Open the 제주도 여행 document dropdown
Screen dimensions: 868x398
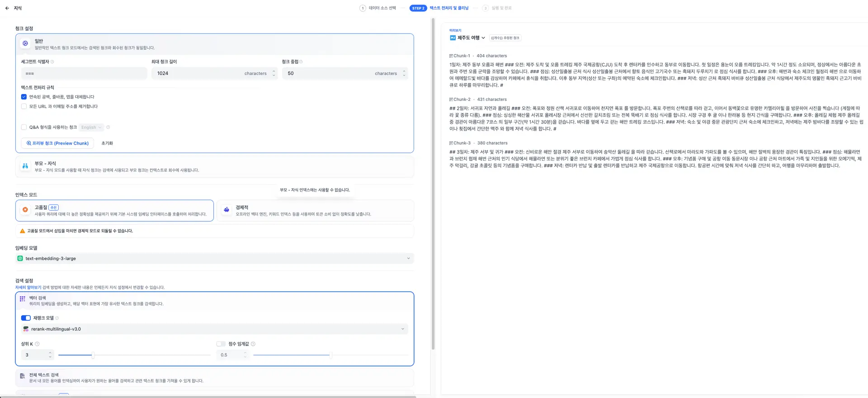468,38
